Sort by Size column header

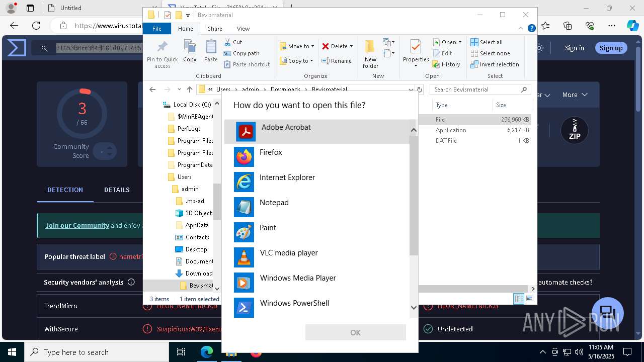[x=512, y=105]
